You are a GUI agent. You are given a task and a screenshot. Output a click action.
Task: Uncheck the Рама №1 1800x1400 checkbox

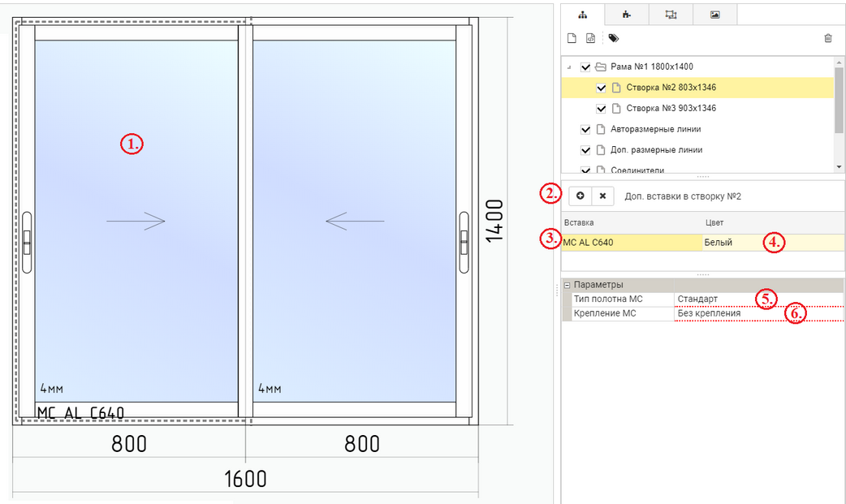tap(585, 67)
